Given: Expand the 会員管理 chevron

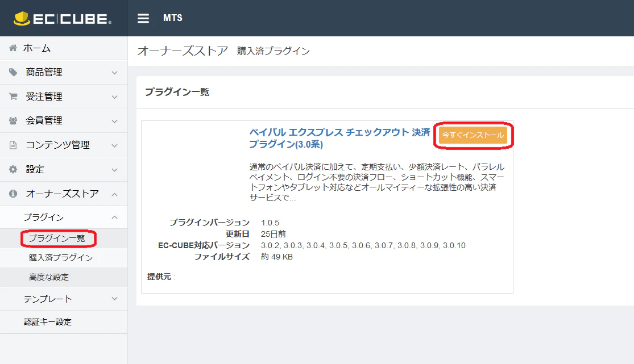Looking at the screenshot, I should point(114,121).
